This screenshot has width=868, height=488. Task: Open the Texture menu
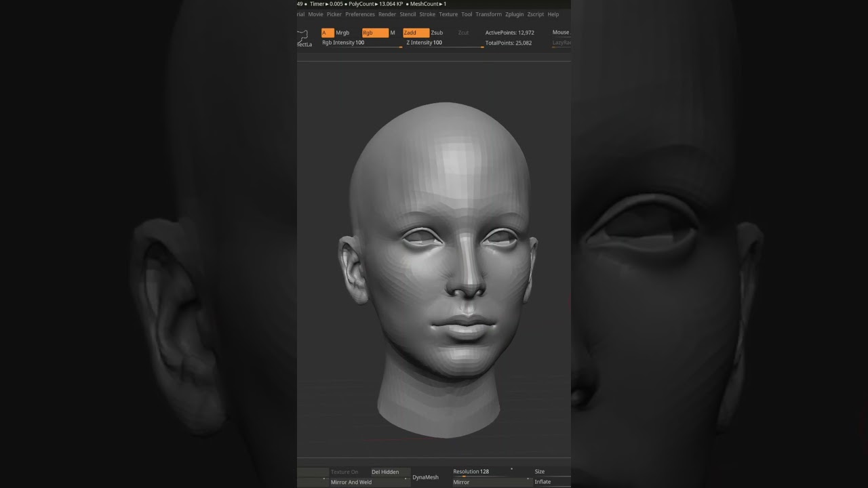[448, 14]
